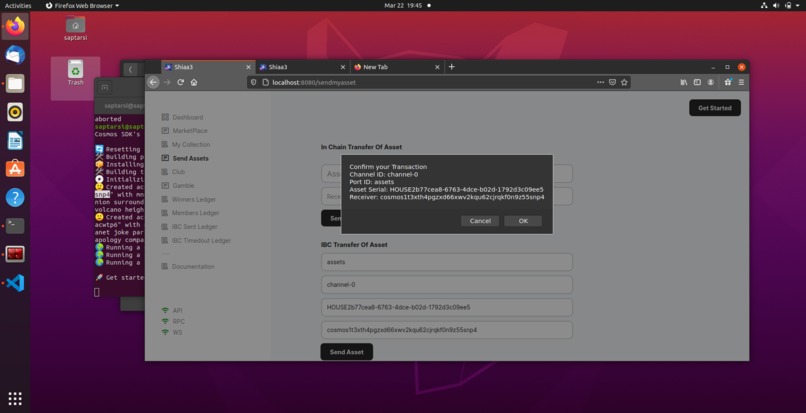The height and width of the screenshot is (413, 806).
Task: Open Ubuntu Software from the dock
Action: click(x=15, y=169)
